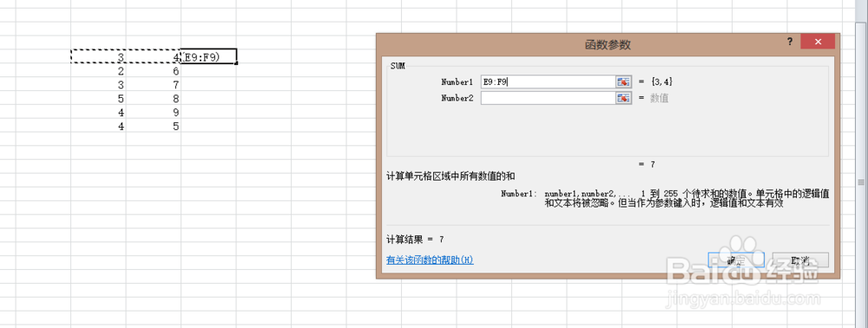
Task: Select the cell with 2 beside 6
Action: [x=99, y=71]
